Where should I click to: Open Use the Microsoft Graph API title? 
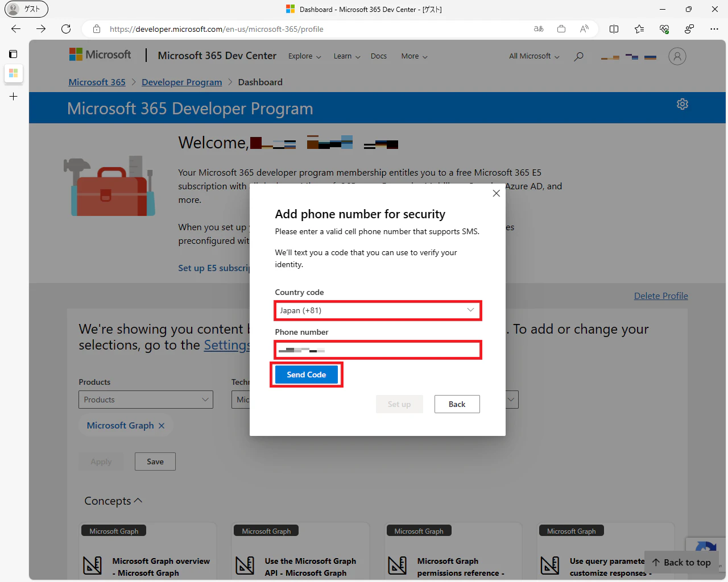[x=311, y=567]
